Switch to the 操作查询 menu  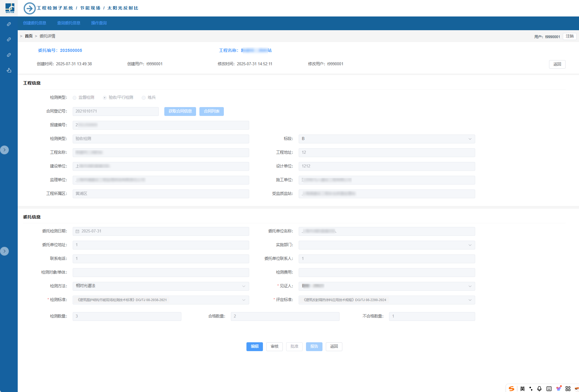(99, 23)
